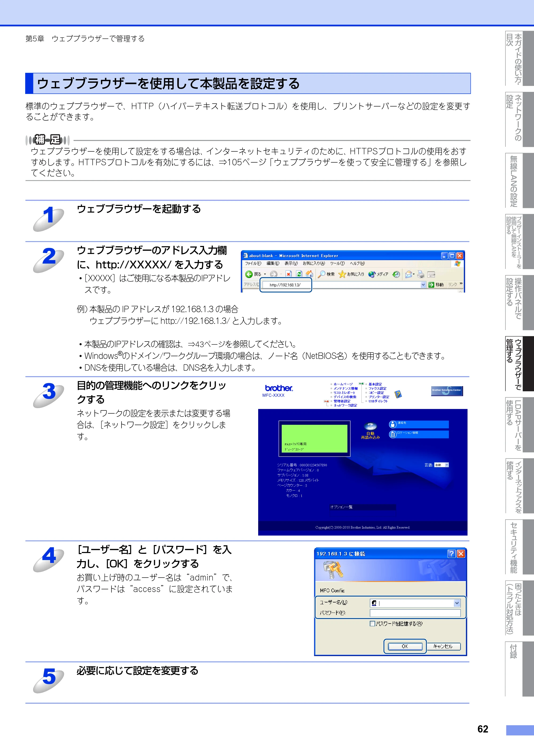Click the Stop icon in IE toolbar
Screen dimensions: 534x756
point(288,274)
